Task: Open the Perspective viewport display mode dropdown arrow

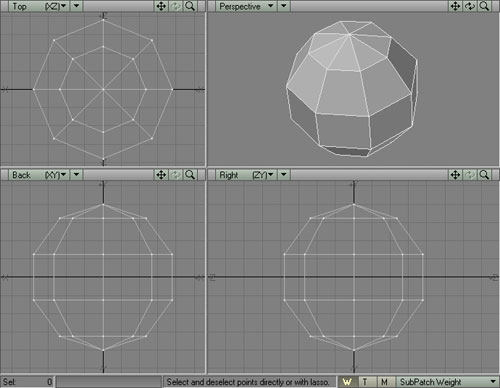Action: tap(284, 6)
